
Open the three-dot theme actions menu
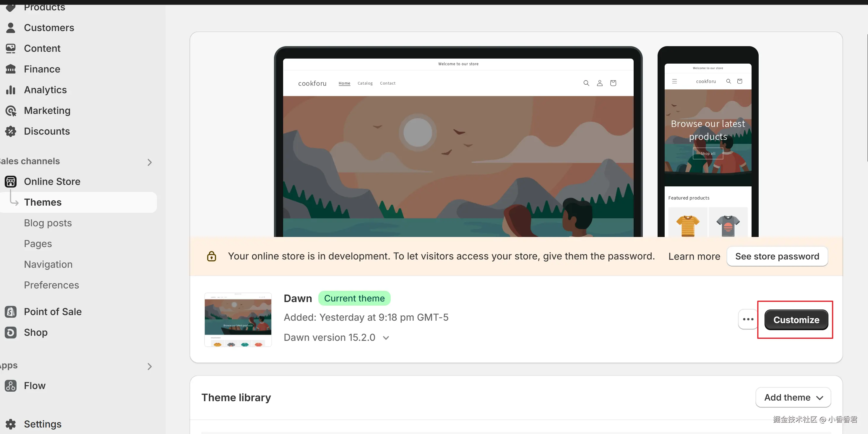pyautogui.click(x=748, y=319)
